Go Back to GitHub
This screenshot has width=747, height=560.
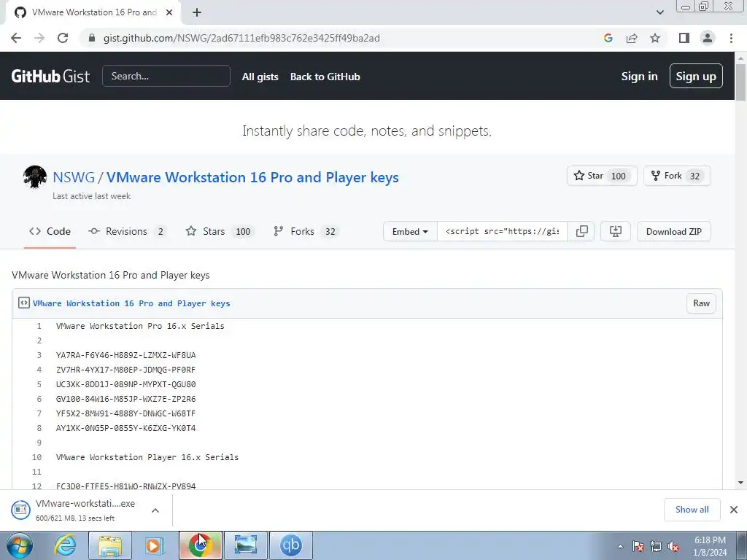[325, 77]
